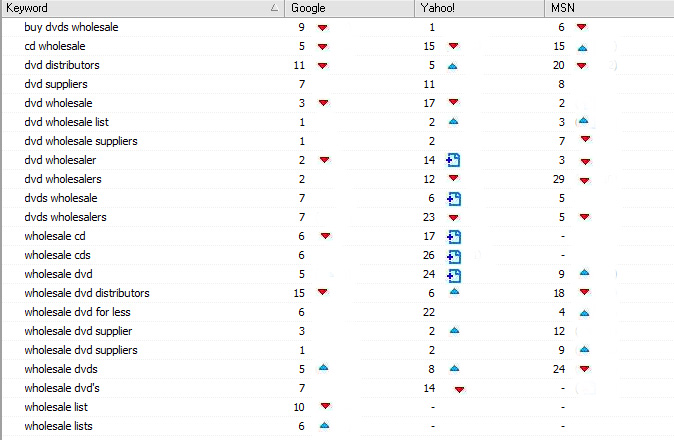Viewport: 674px width, 440px height.
Task: Click Google up arrow for wholesale dvds
Action: (x=324, y=367)
